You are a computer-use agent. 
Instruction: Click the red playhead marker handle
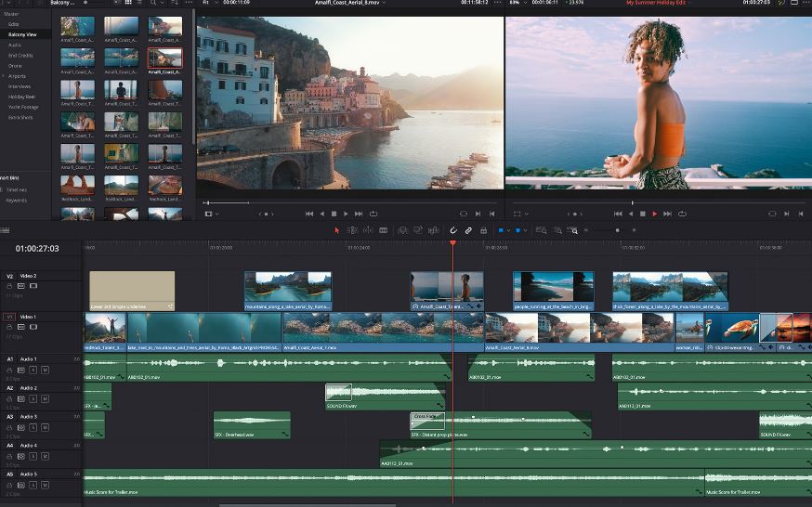(x=453, y=242)
